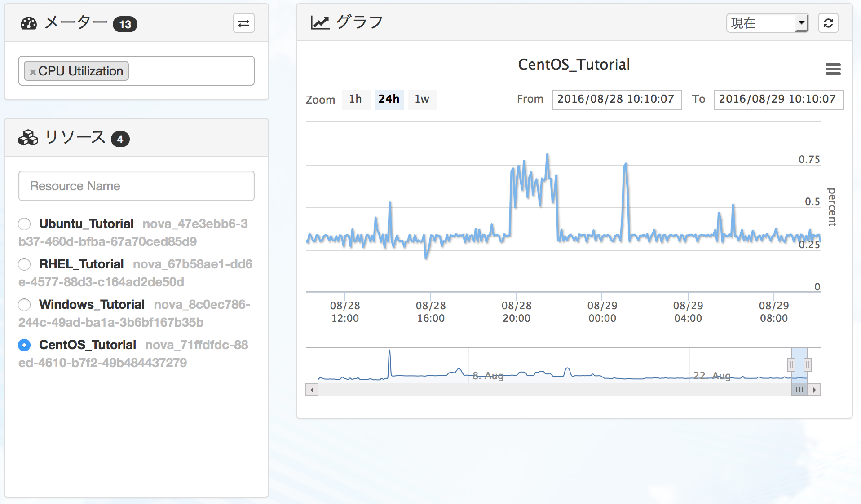
Task: Click the Resource Name search field
Action: tap(137, 186)
